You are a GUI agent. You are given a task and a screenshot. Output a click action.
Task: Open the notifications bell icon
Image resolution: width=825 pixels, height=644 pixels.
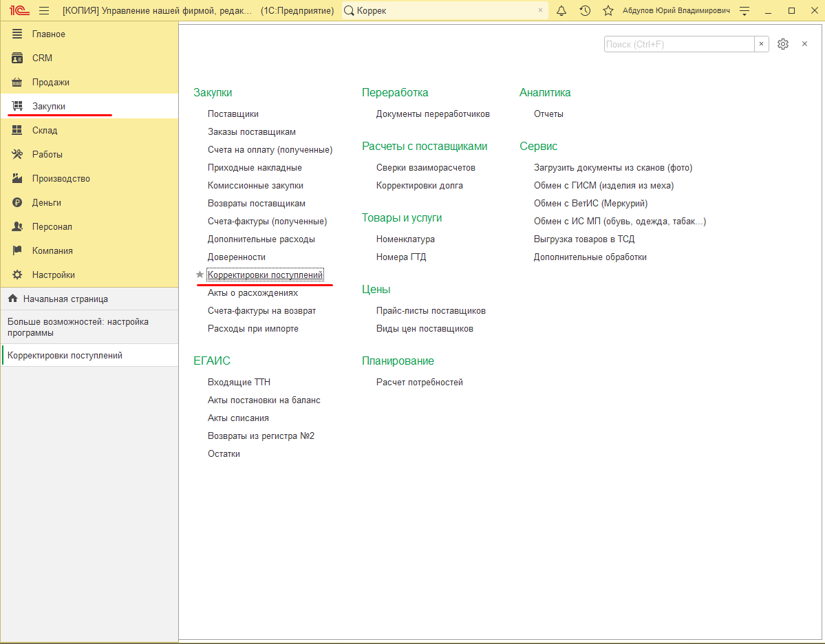point(561,10)
